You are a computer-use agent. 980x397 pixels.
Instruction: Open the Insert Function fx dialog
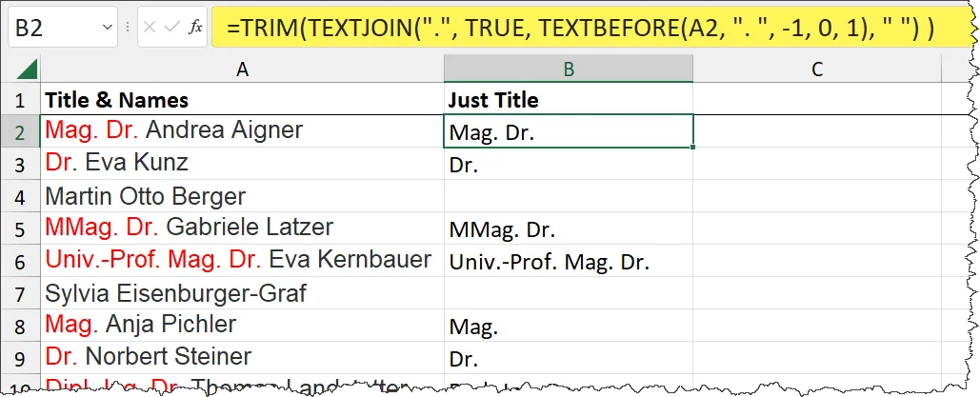tap(195, 28)
